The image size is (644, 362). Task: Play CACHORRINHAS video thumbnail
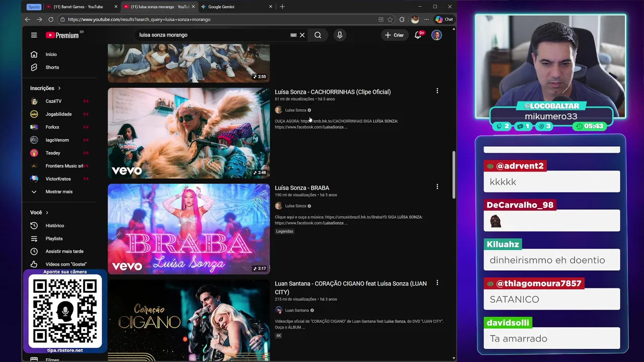point(189,133)
